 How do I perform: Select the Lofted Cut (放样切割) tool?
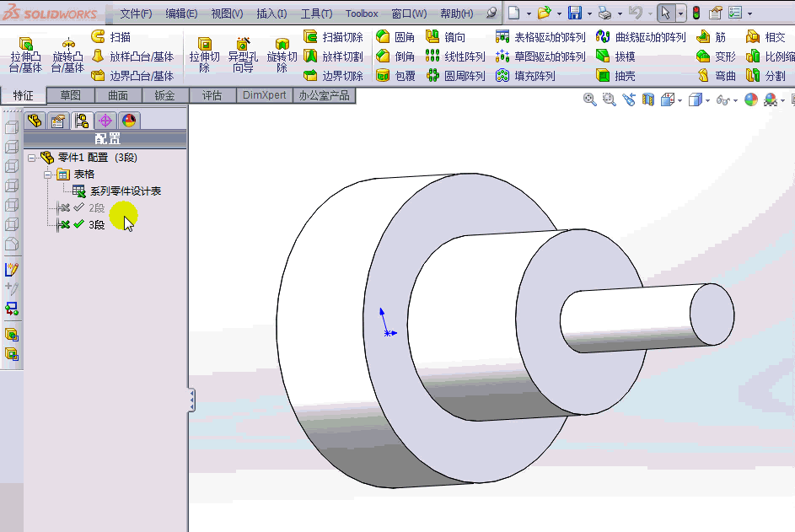point(333,56)
